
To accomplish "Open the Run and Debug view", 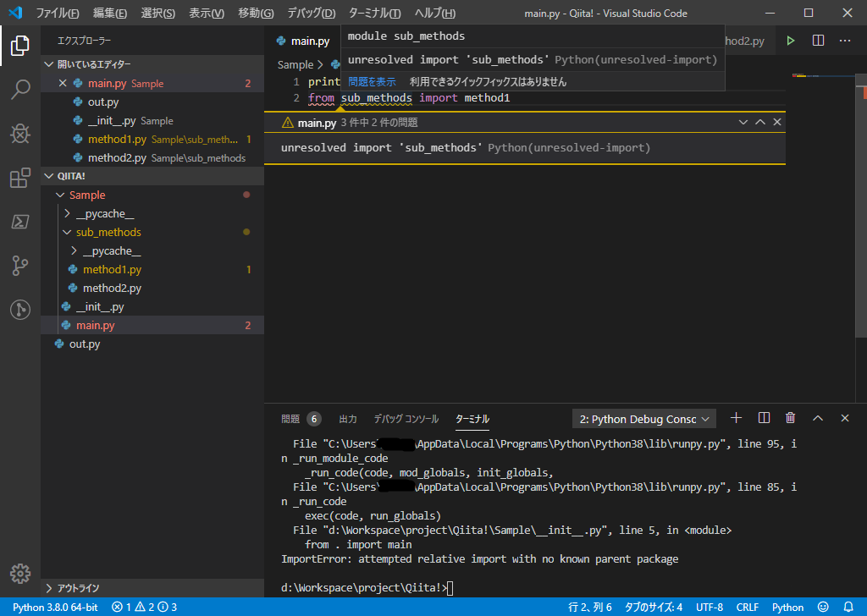I will [x=20, y=134].
